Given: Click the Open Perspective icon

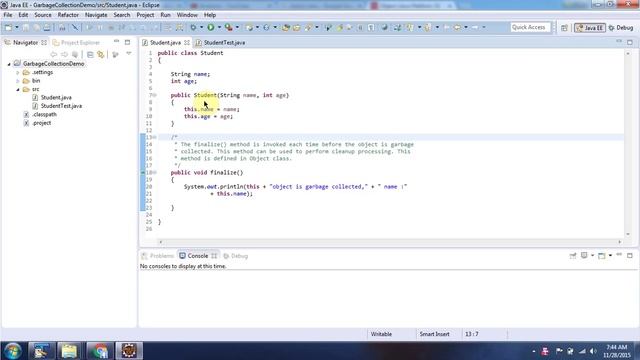Looking at the screenshot, I should click(x=564, y=28).
